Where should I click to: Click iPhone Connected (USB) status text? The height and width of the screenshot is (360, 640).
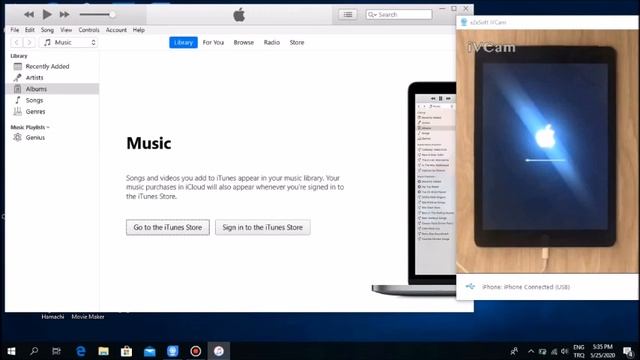(526, 287)
